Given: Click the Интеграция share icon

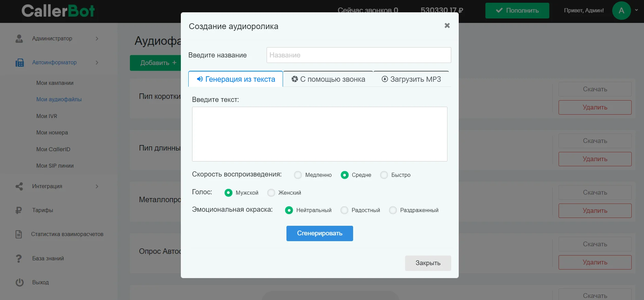Looking at the screenshot, I should click(x=19, y=186).
